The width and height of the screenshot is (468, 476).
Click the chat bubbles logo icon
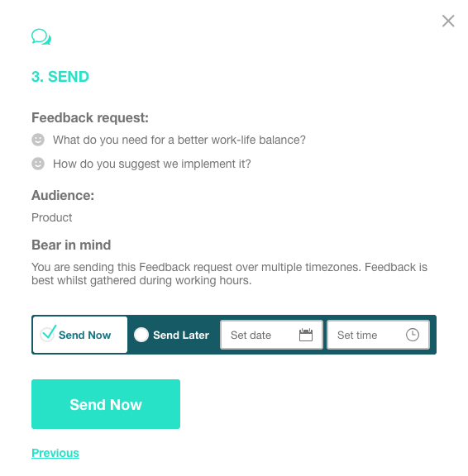(x=41, y=36)
